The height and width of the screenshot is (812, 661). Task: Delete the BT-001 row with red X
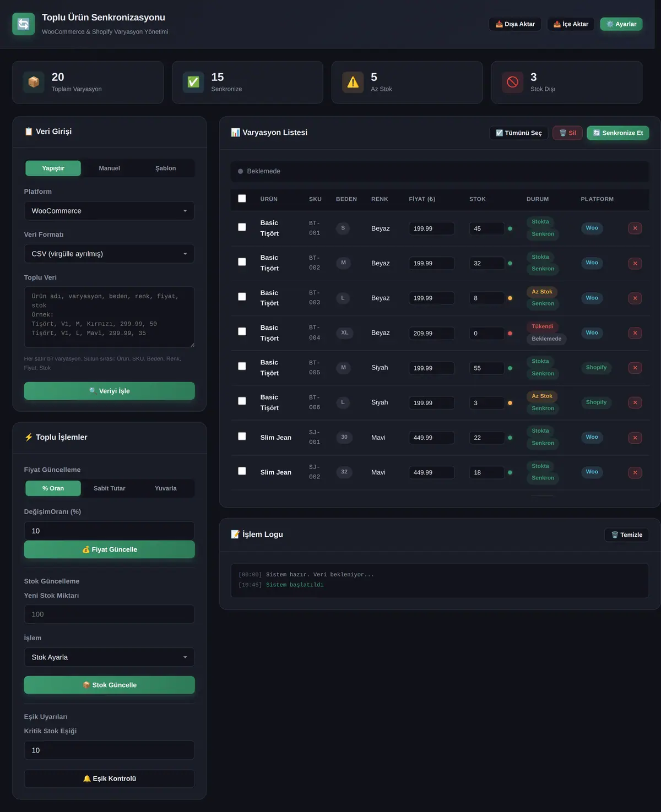[x=635, y=228]
